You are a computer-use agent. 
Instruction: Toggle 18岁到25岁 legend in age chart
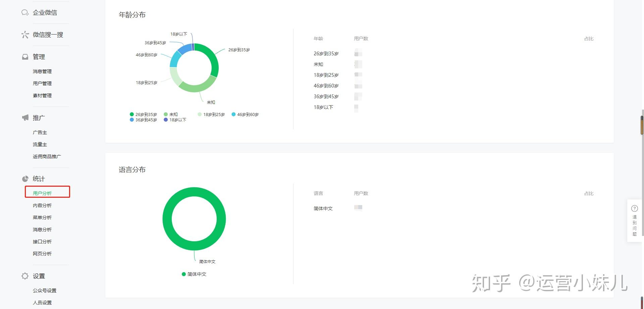(x=211, y=114)
